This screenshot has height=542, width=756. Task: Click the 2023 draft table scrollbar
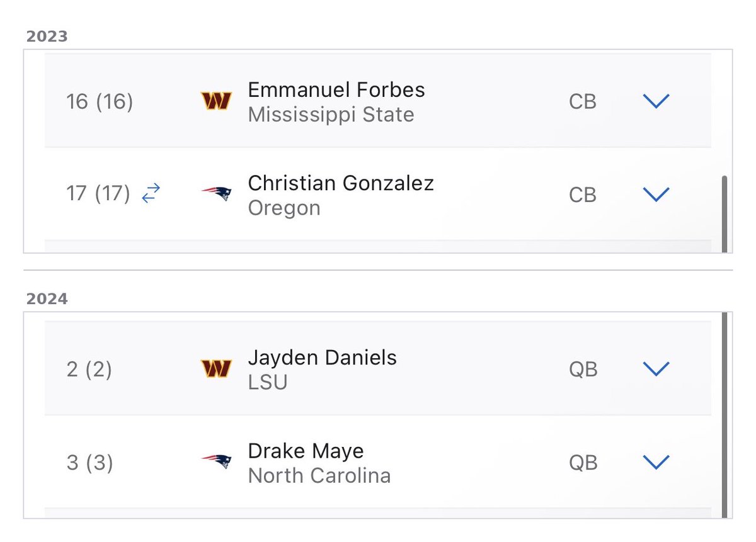[724, 214]
